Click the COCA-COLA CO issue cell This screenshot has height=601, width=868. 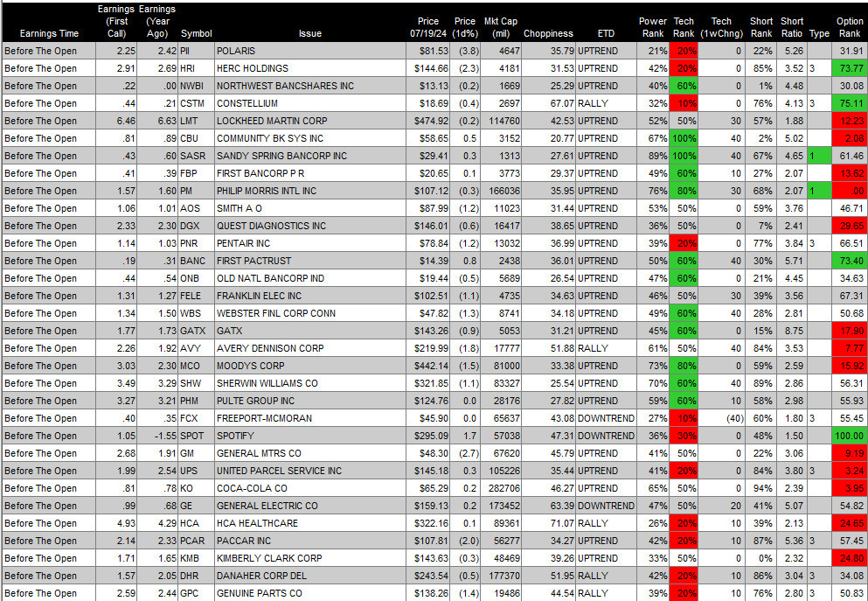[x=310, y=488]
